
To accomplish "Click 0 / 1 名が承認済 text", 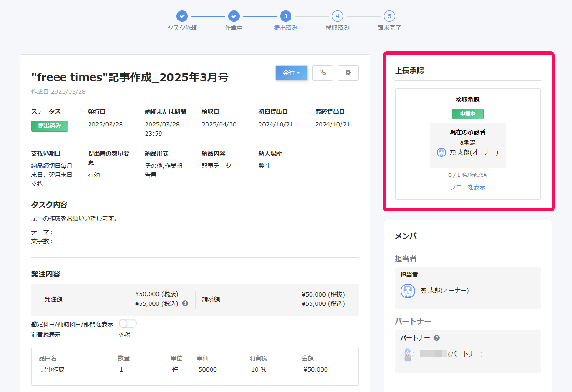I will pyautogui.click(x=468, y=175).
